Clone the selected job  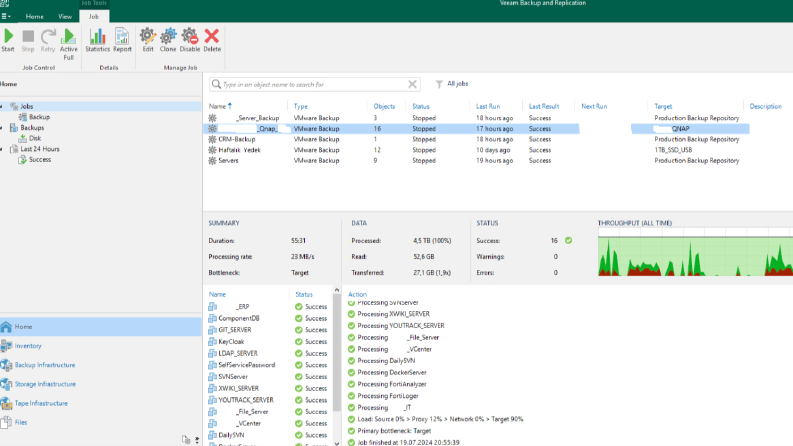(168, 40)
